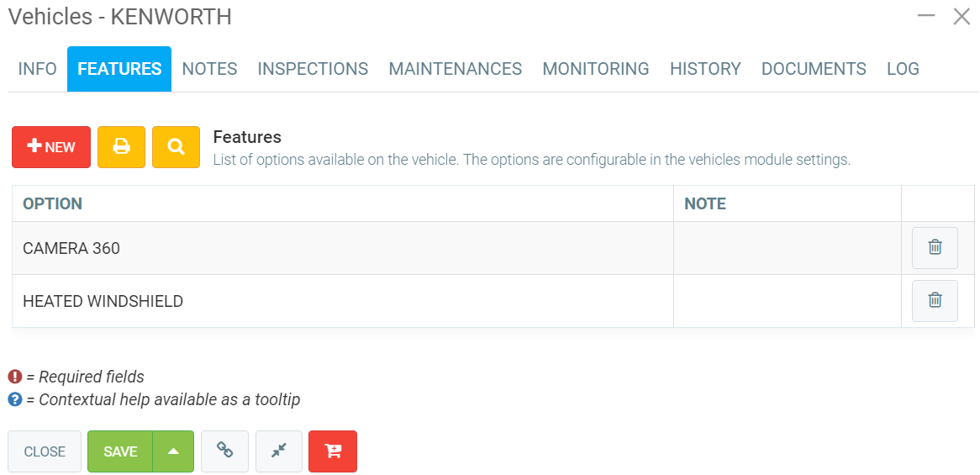Go to the INSPECTIONS tab

point(313,69)
